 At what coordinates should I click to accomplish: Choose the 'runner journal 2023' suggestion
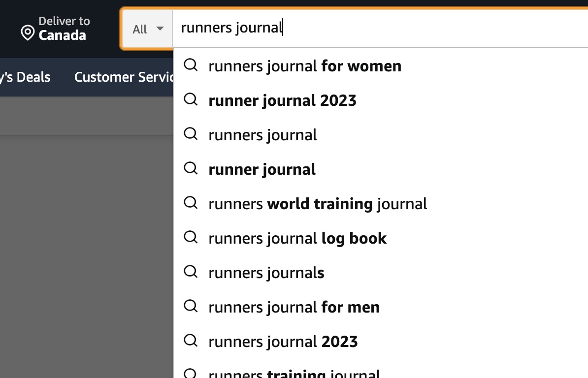coord(282,100)
